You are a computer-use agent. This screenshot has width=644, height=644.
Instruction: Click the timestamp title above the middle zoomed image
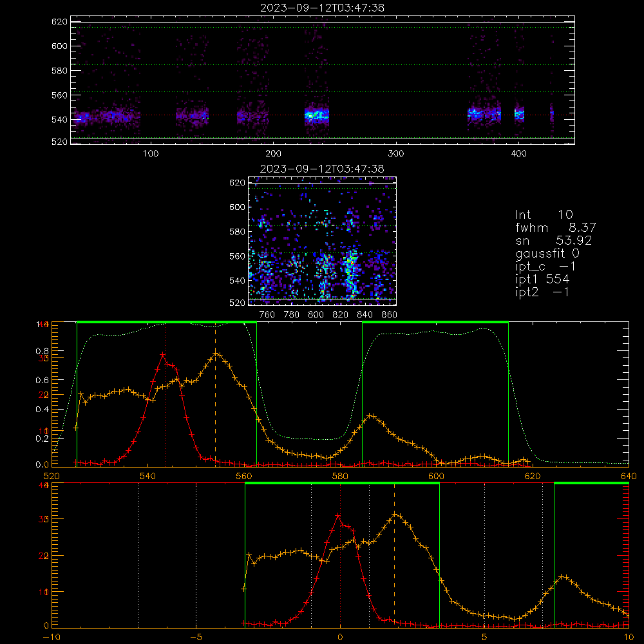click(322, 169)
